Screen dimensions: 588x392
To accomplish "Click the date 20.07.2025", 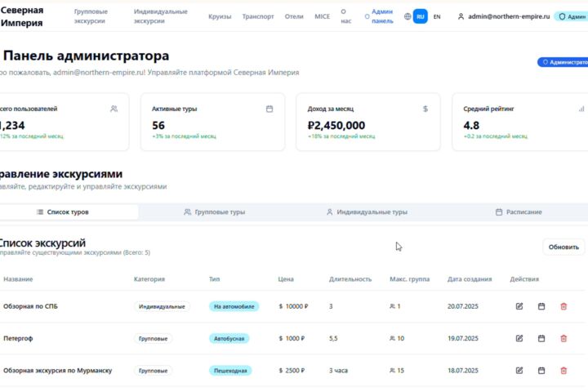I will click(463, 306).
